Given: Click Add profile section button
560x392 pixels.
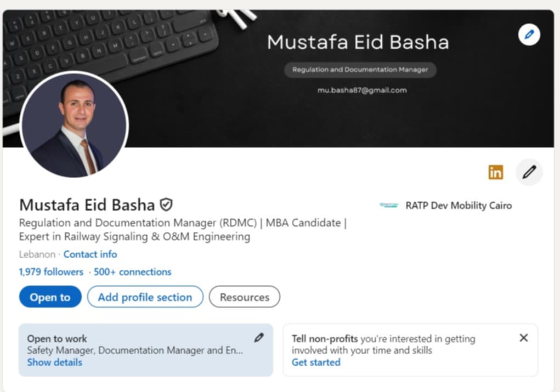Looking at the screenshot, I should tap(145, 297).
